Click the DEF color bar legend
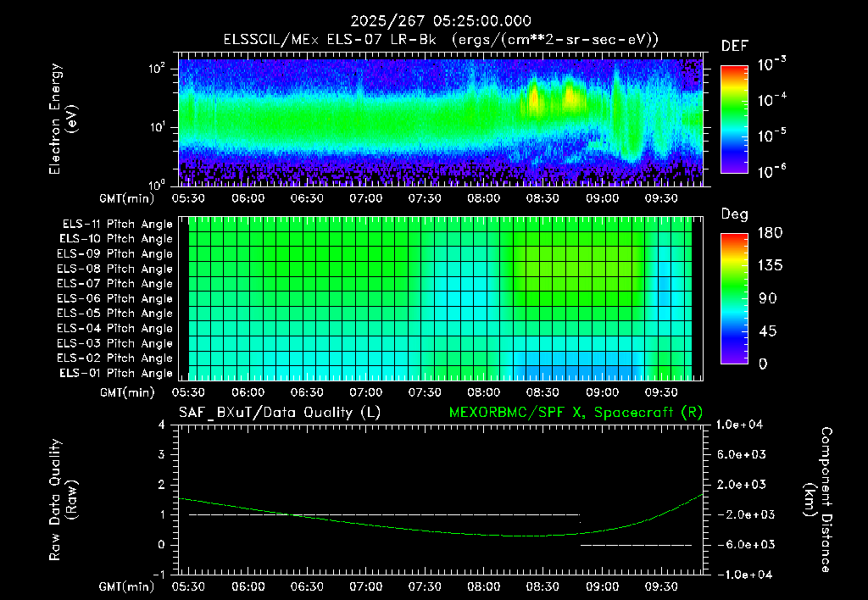Screen dimensions: 868x600 coord(734,119)
